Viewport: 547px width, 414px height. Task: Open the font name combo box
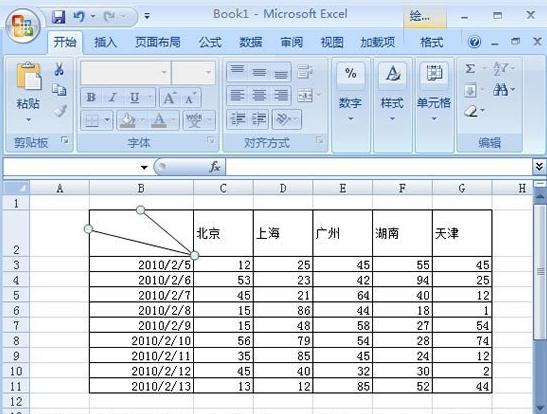[x=126, y=73]
